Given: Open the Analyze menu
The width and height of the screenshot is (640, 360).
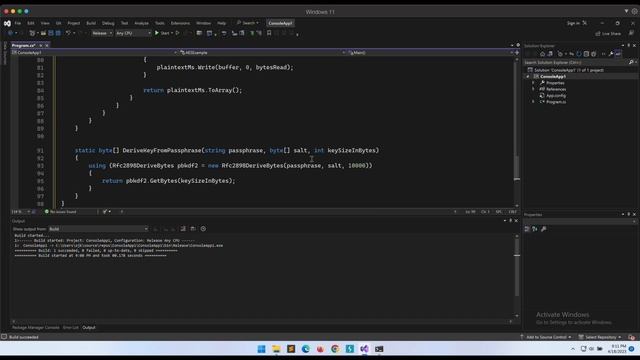Looking at the screenshot, I should coord(142,23).
